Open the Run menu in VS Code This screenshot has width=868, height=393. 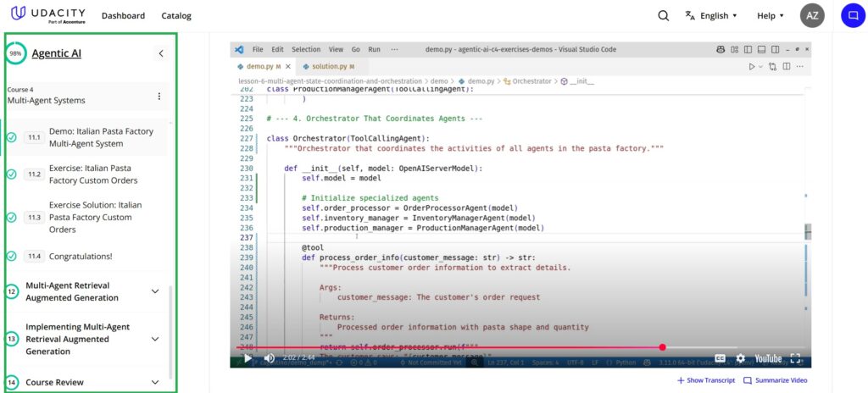374,49
